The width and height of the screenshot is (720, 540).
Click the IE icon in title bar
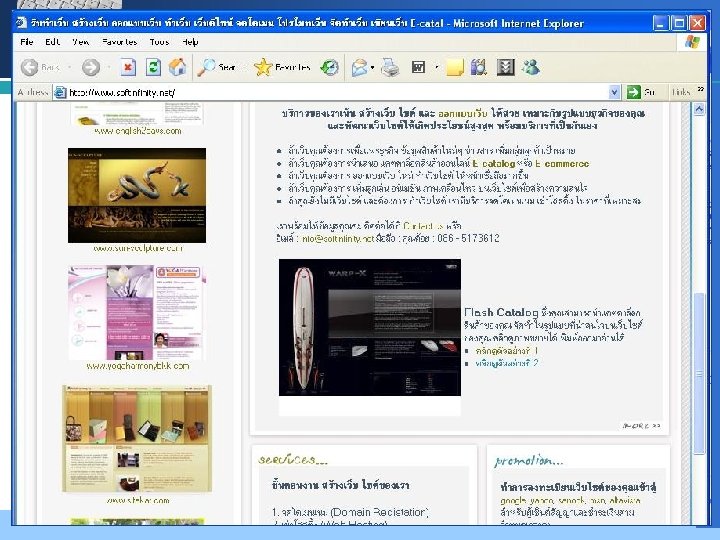[x=21, y=22]
